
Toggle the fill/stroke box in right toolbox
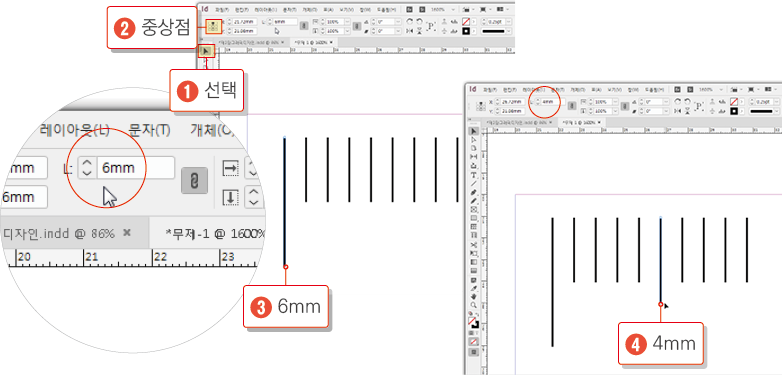(474, 323)
